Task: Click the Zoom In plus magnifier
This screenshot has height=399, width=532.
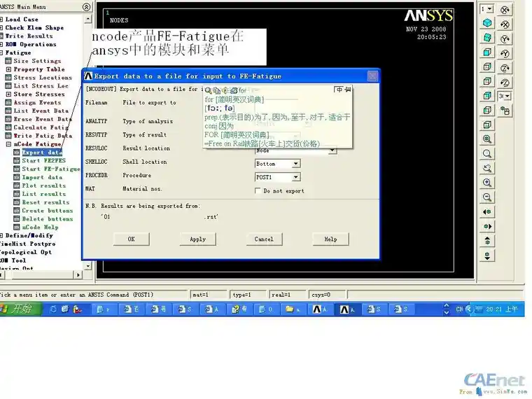Action: click(x=487, y=183)
